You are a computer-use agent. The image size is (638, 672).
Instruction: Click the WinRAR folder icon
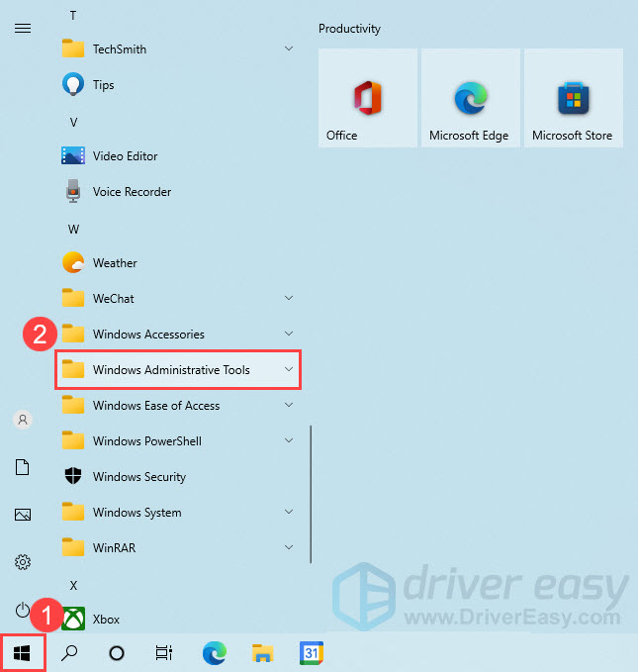pyautogui.click(x=73, y=547)
